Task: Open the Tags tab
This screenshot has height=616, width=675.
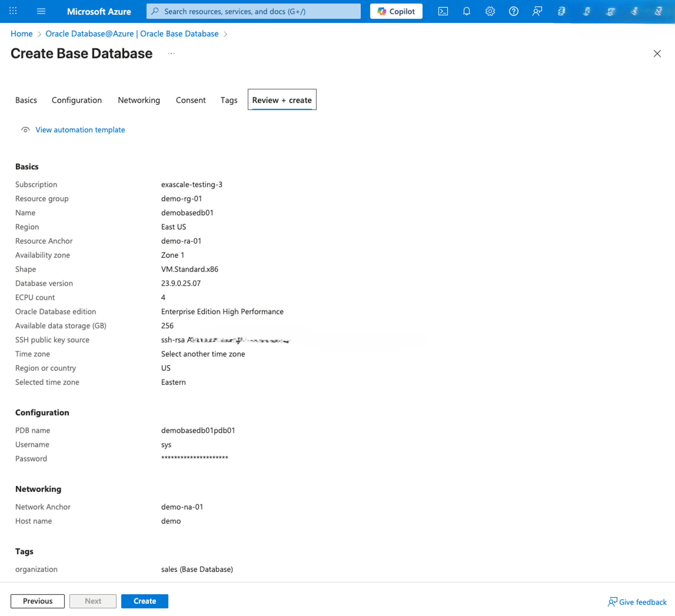Action: [x=229, y=100]
